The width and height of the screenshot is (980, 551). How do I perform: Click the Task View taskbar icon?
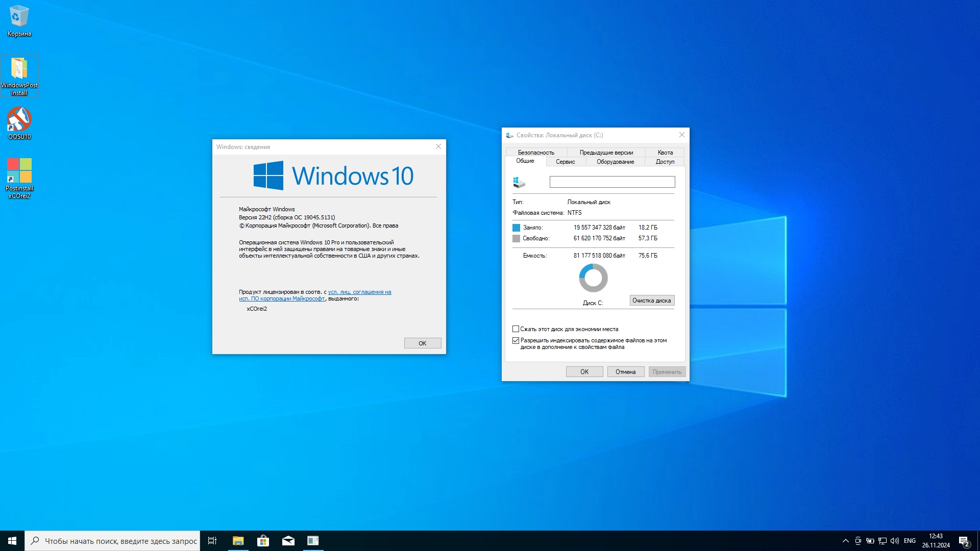point(212,541)
